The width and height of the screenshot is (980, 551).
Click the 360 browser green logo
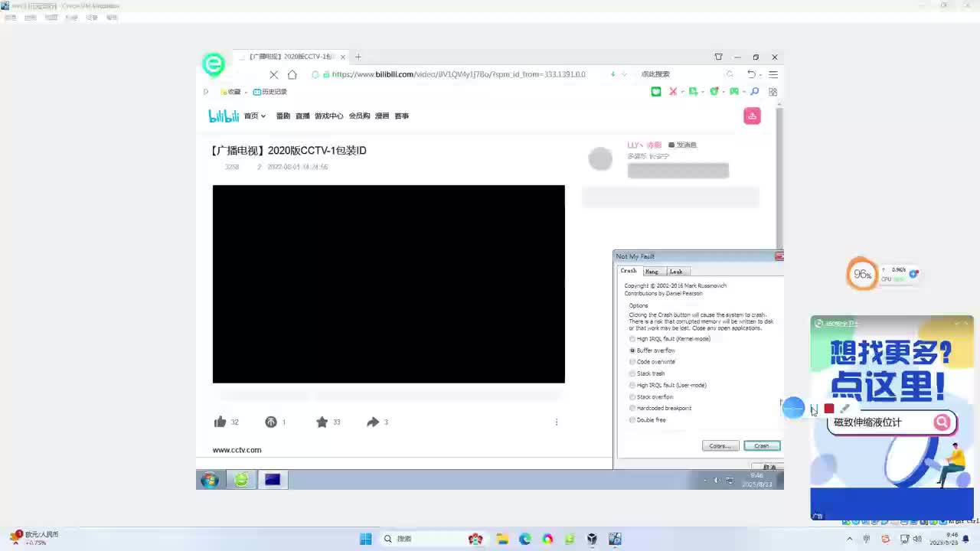tap(214, 64)
